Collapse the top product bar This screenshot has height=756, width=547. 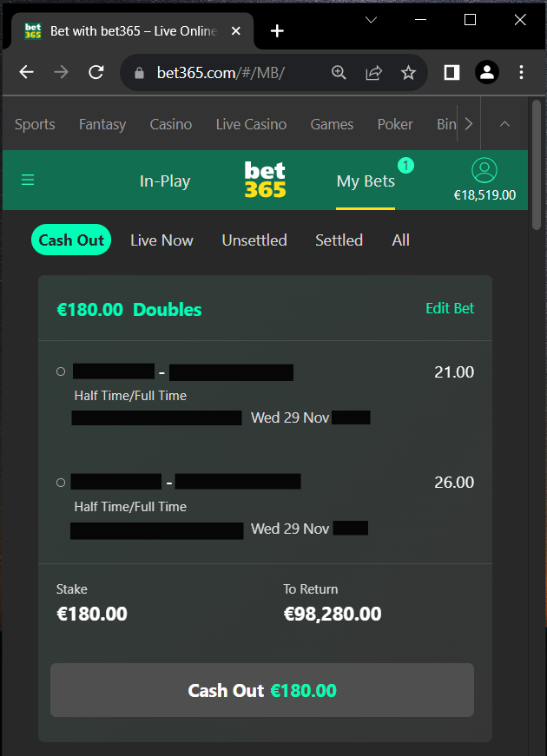point(504,124)
